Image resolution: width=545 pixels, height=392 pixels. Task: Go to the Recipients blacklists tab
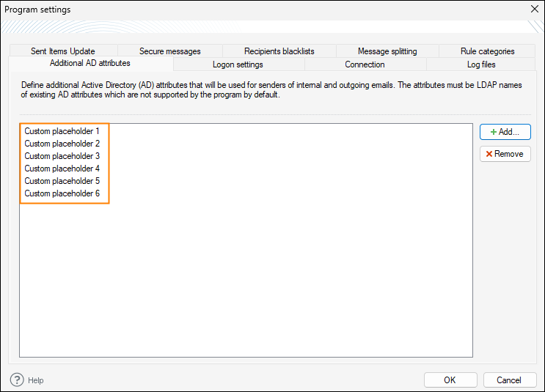tap(279, 51)
